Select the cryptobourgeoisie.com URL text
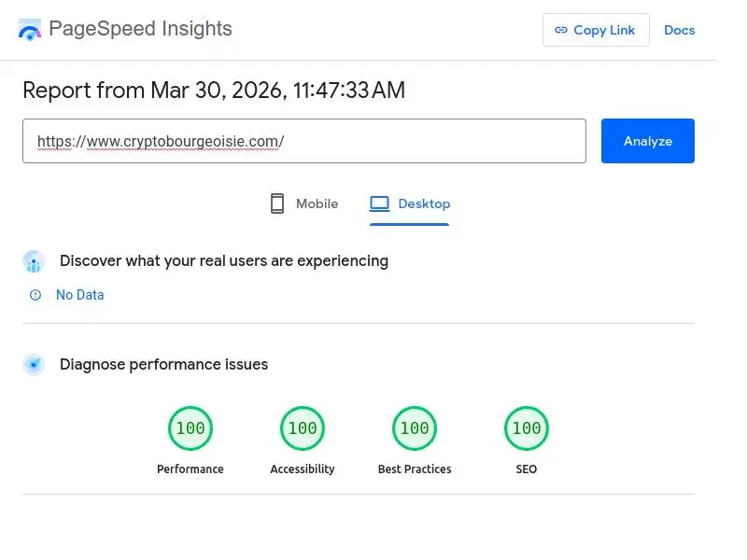 click(159, 140)
